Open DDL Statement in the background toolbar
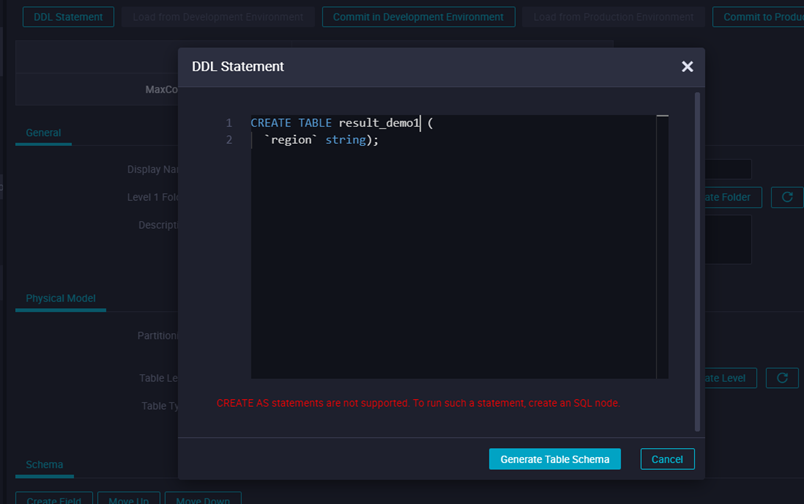 click(68, 17)
